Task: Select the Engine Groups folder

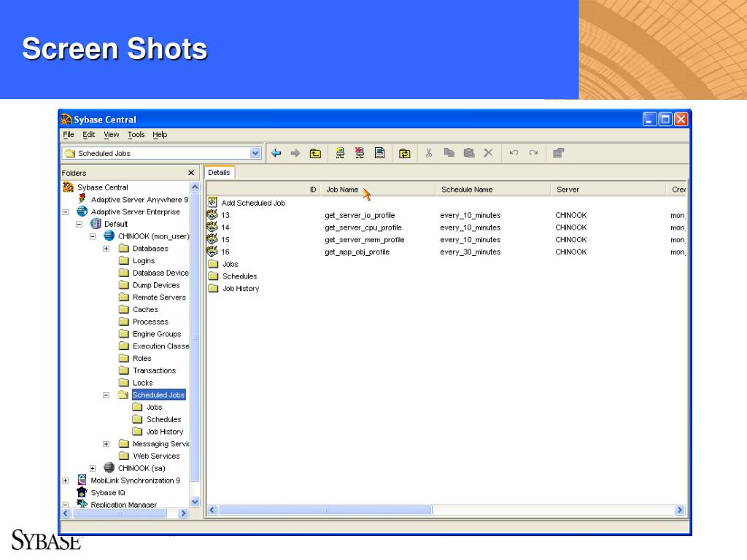Action: (x=157, y=334)
